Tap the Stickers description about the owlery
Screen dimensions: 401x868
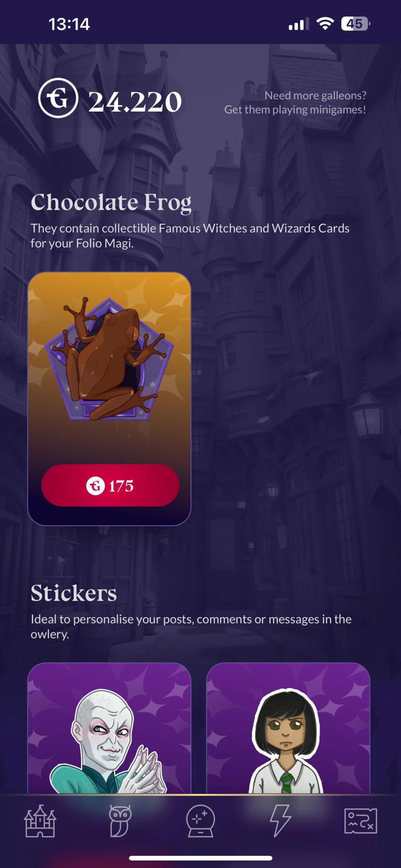pos(191,627)
